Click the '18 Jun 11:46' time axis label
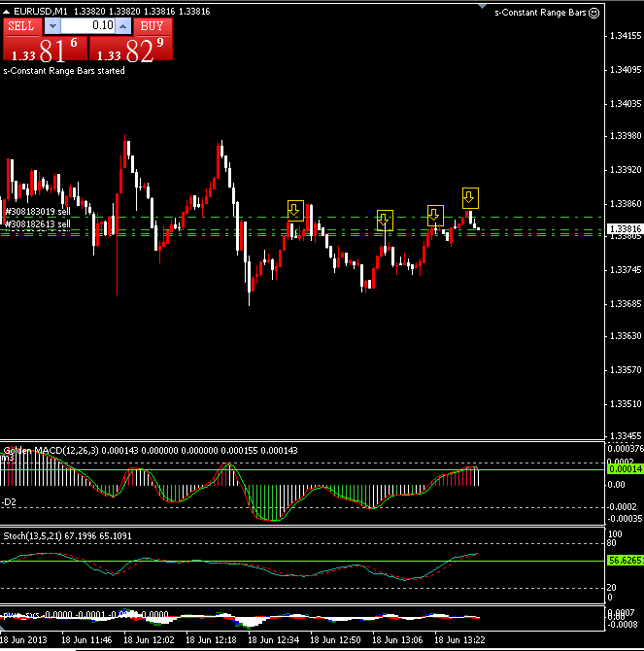This screenshot has height=651, width=644. 86,639
